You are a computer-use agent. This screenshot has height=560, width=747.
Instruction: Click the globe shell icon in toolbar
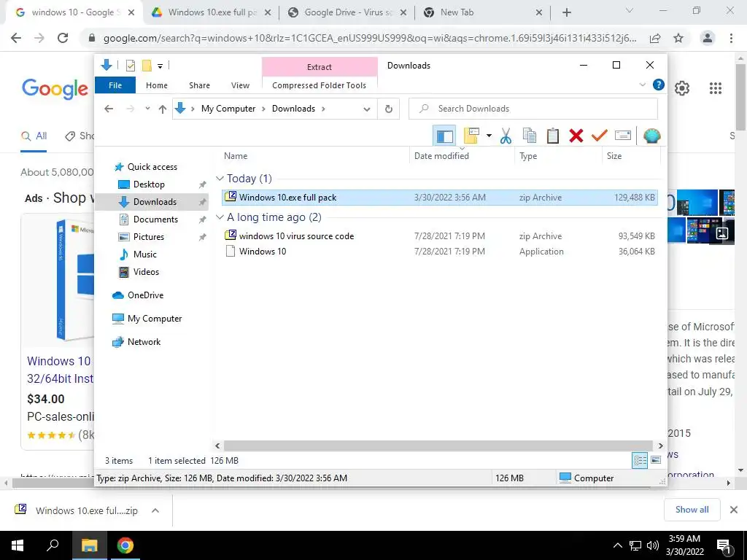coord(651,136)
